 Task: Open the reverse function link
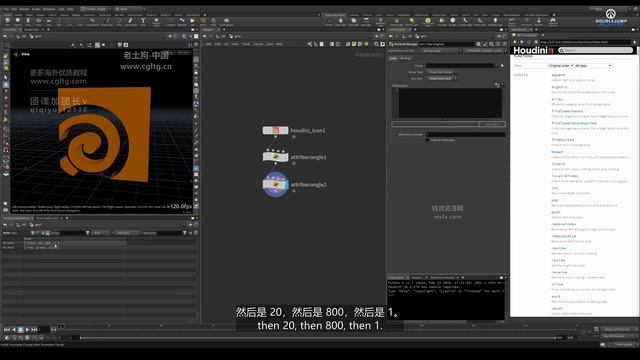click(559, 272)
